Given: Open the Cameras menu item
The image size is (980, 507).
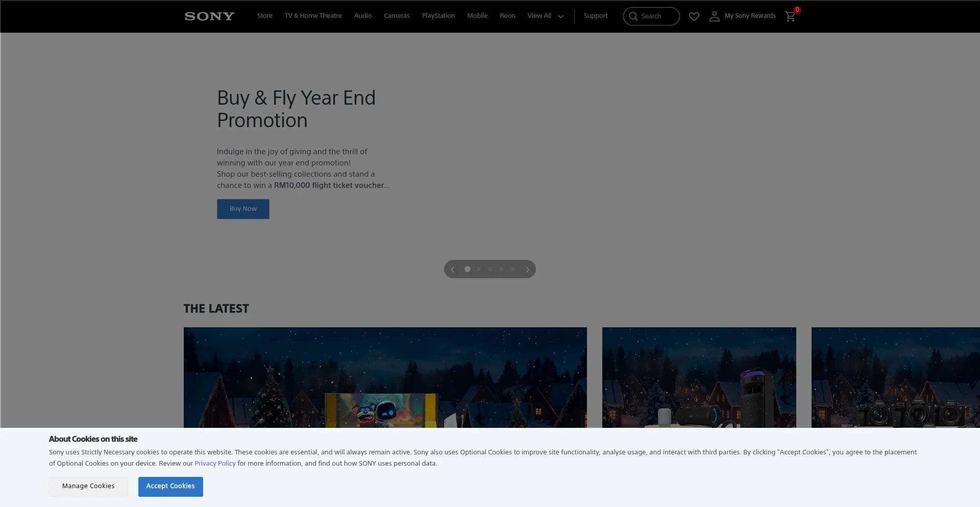Looking at the screenshot, I should [x=397, y=16].
